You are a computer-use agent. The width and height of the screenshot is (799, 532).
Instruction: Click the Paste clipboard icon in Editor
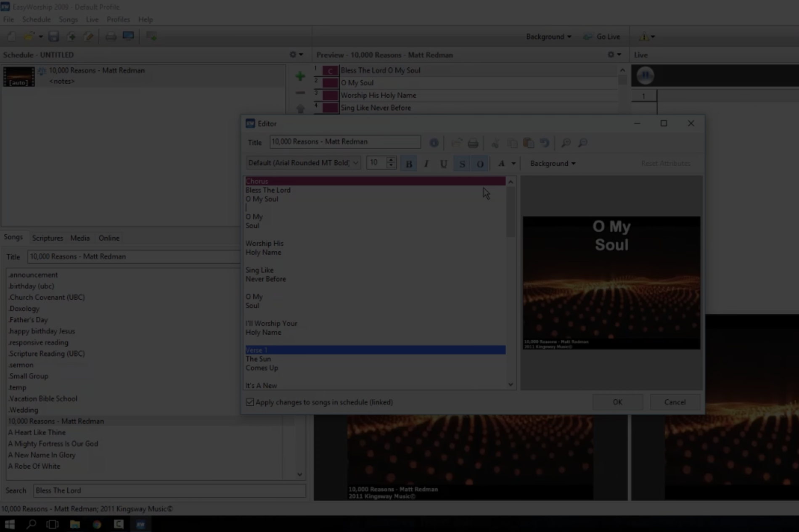[x=528, y=143]
